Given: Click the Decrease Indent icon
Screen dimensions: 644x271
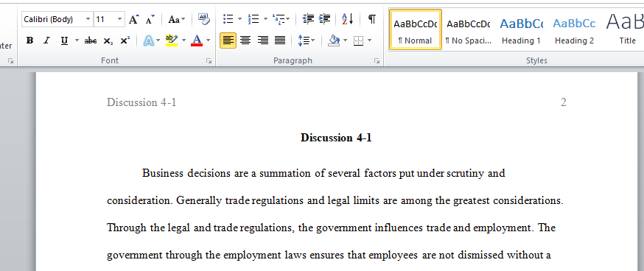Looking at the screenshot, I should [x=308, y=19].
